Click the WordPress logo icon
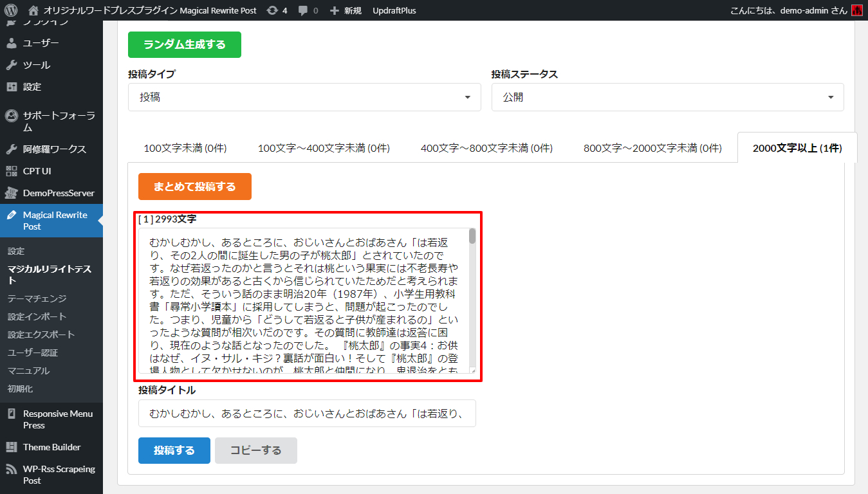868x494 pixels. (x=11, y=10)
